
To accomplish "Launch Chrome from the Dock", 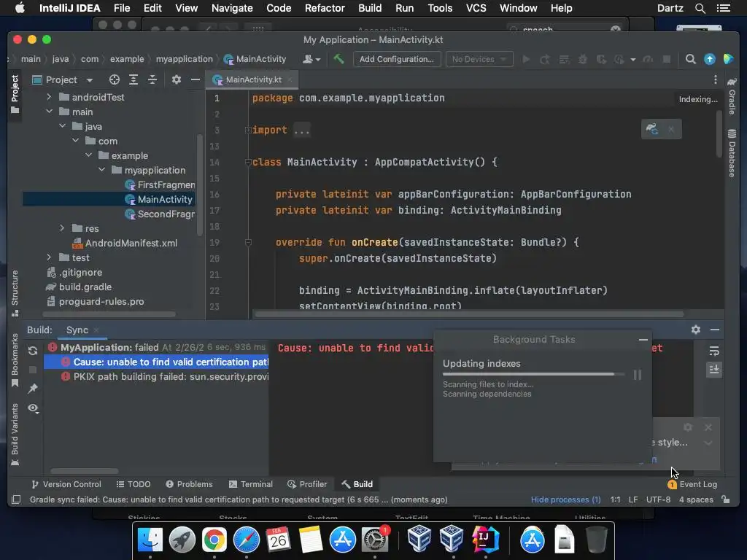I will (214, 540).
